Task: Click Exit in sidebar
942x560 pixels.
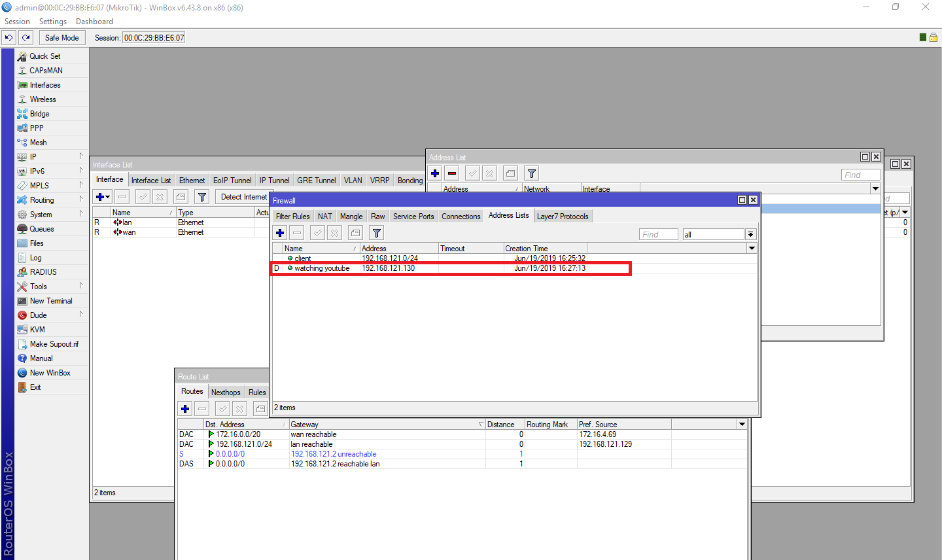Action: click(52, 387)
